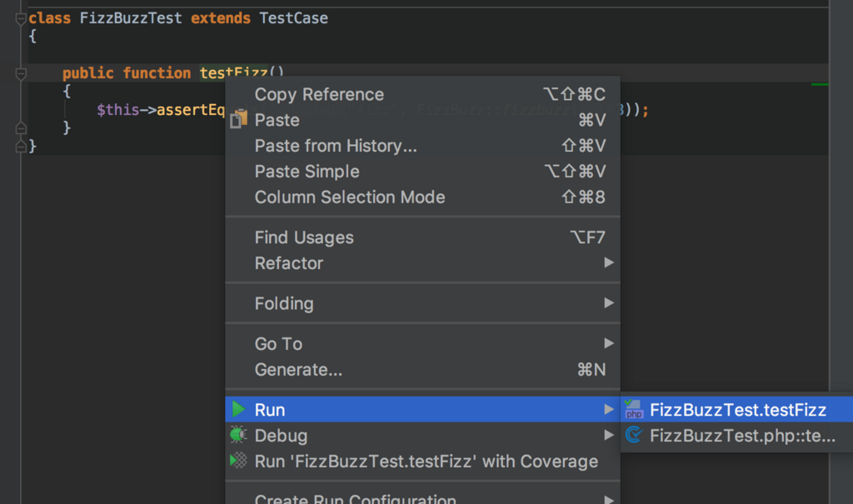Toggle fold at the class's closing brace
The image size is (853, 504).
(x=21, y=146)
